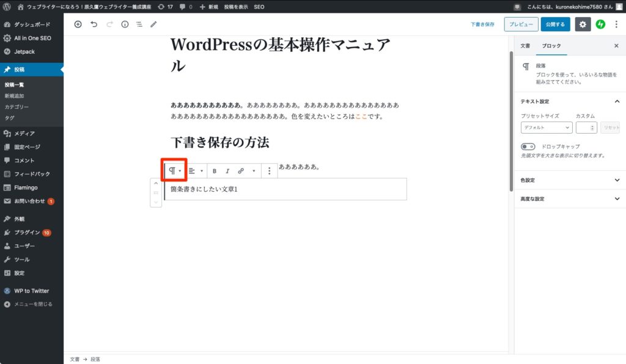Click the pencil tools icon
Screen dimensions: 626x364
(153, 24)
